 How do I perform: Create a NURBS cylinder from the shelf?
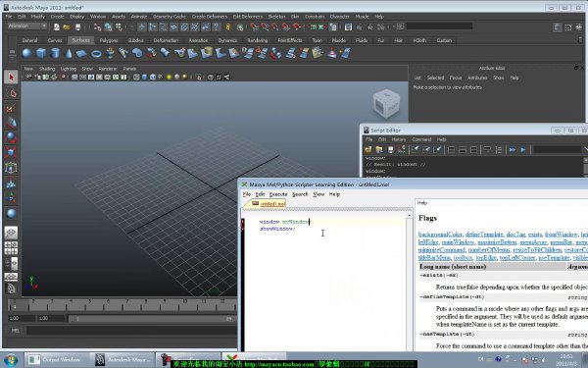click(x=55, y=53)
